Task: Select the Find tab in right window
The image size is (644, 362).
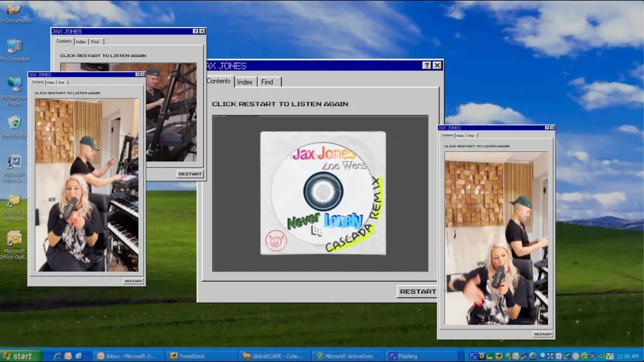Action: (471, 135)
